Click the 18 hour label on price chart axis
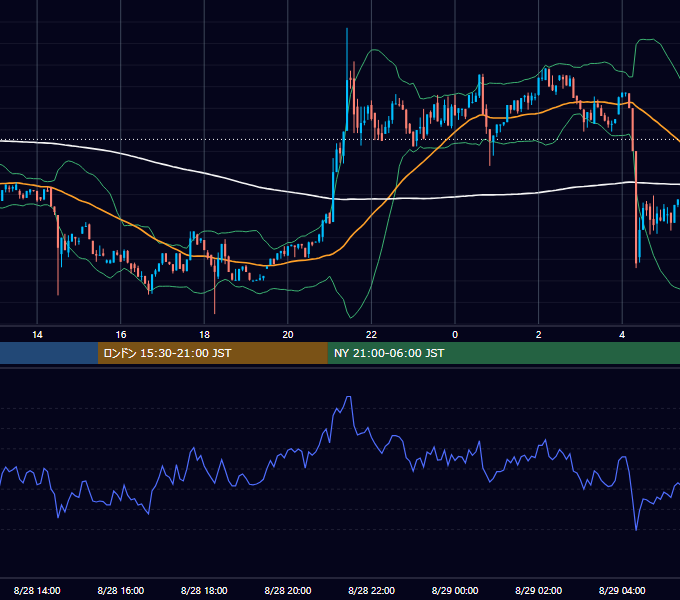This screenshot has height=600, width=680. (x=204, y=335)
